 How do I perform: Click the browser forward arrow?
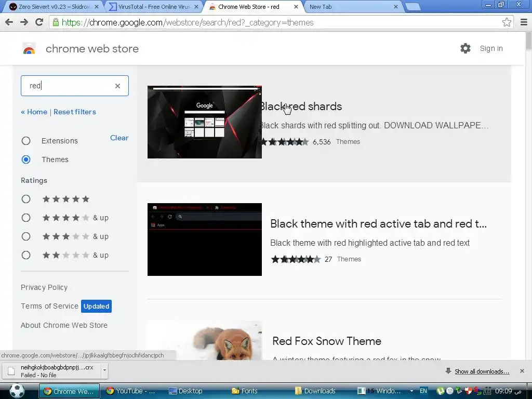click(24, 22)
